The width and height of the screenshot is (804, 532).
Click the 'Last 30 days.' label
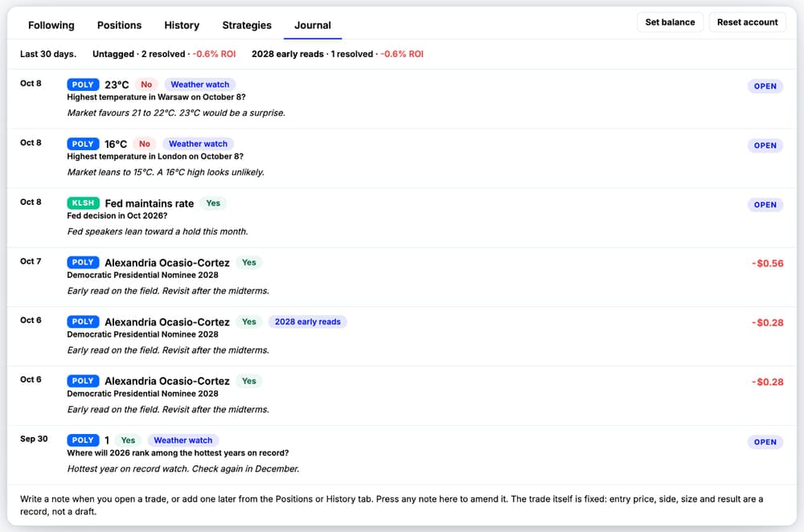(48, 54)
